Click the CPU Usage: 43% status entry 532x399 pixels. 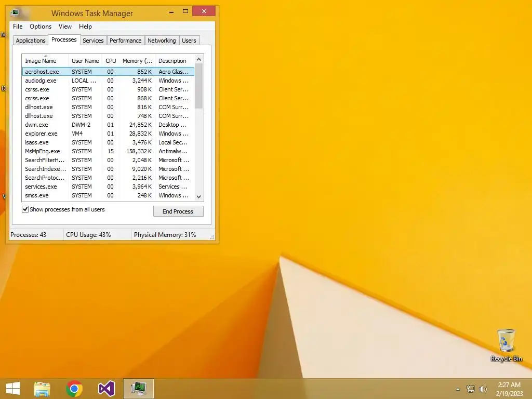[88, 234]
